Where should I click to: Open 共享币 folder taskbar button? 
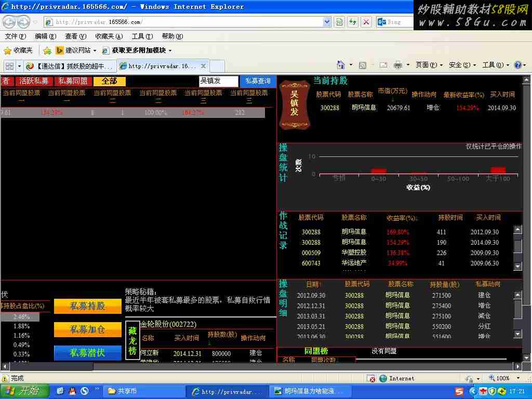tap(144, 391)
